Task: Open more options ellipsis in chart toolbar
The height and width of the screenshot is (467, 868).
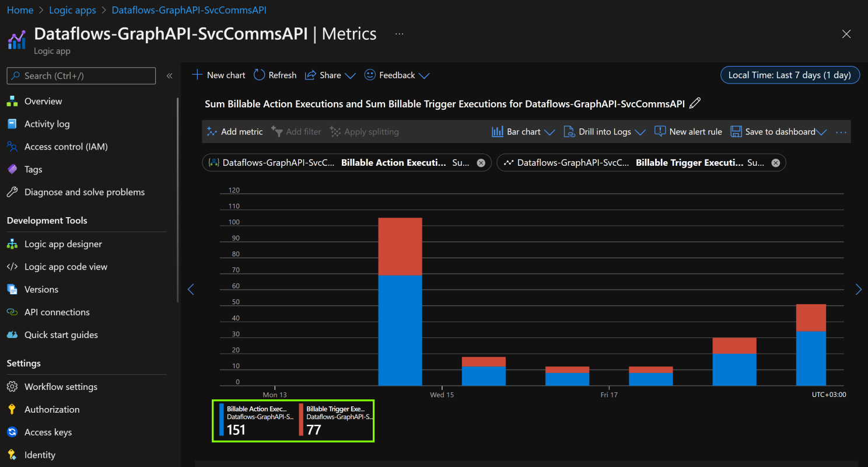Action: coord(841,132)
